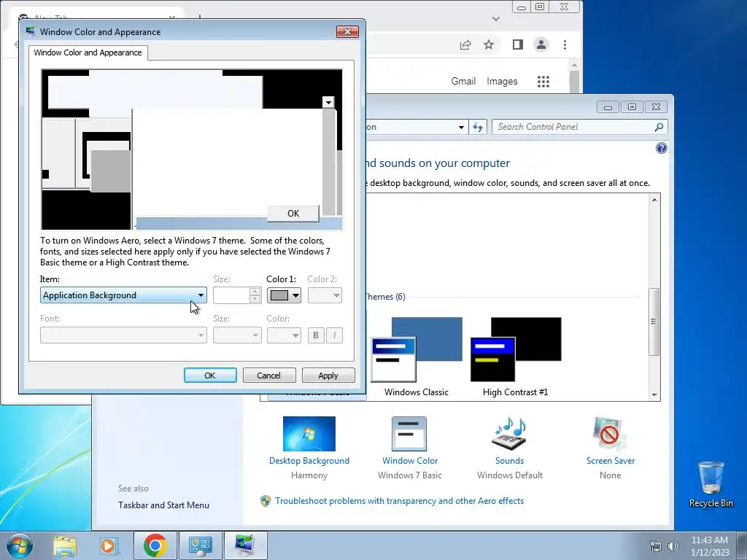Open the Desktop Background settings icon
The width and height of the screenshot is (747, 560).
coord(309,434)
